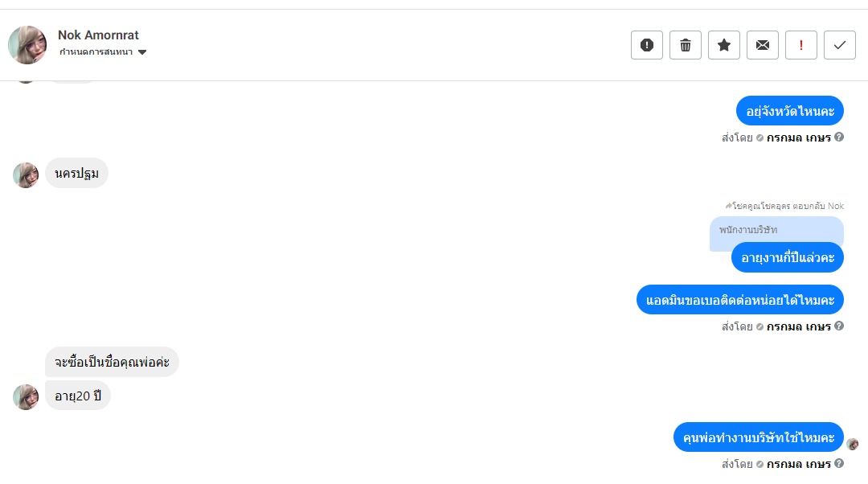Click help icon under 'คุณพ่อทำงานบริษัทใช่ไหมคะ' message

[x=839, y=463]
